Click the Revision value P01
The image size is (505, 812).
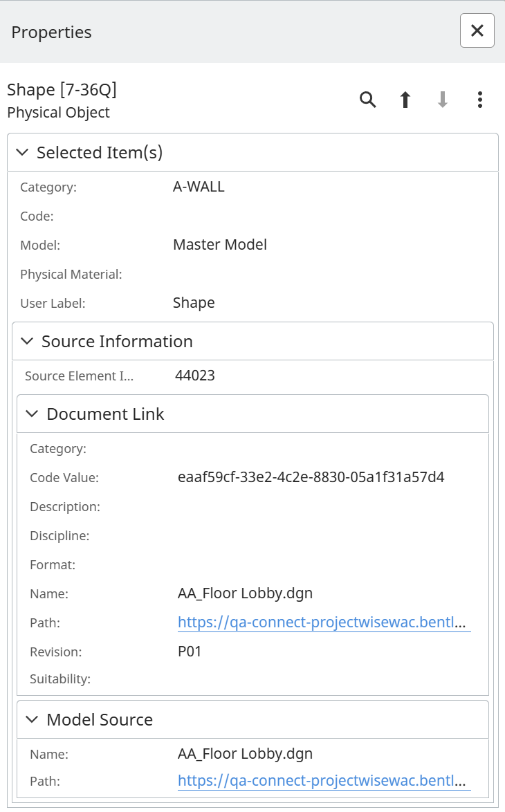tap(190, 652)
